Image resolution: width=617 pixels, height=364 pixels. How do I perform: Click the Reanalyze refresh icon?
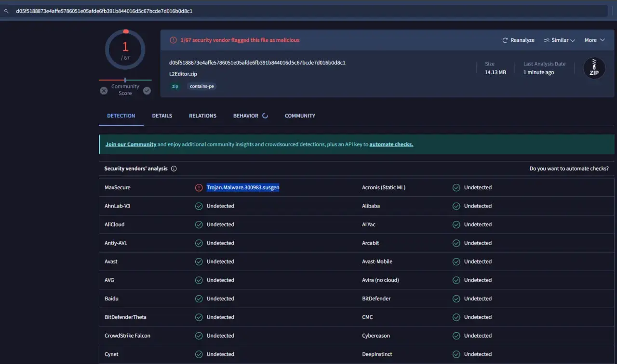(505, 40)
